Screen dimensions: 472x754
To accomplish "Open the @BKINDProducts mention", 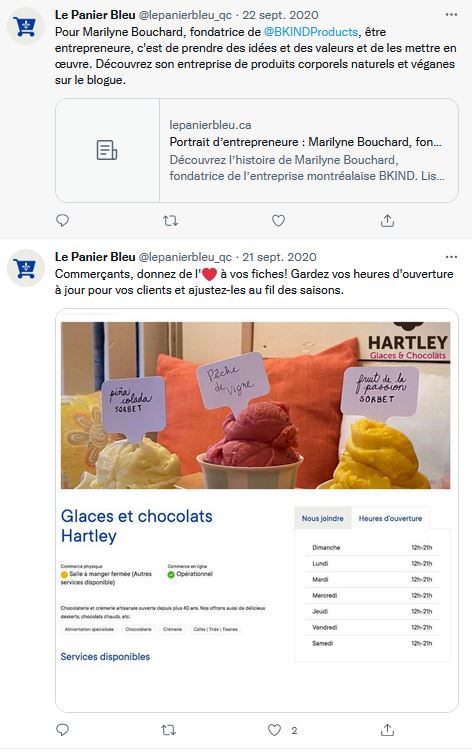I will [311, 32].
